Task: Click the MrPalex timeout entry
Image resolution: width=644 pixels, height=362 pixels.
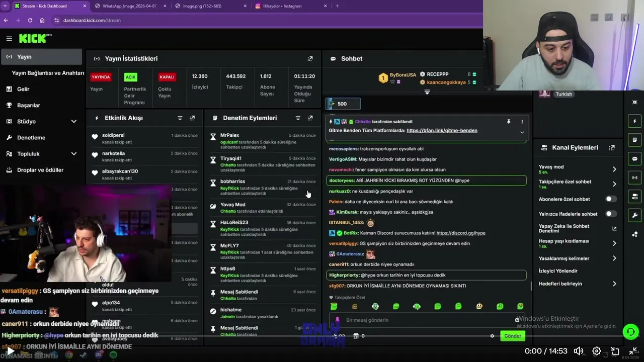Action: pyautogui.click(x=263, y=141)
